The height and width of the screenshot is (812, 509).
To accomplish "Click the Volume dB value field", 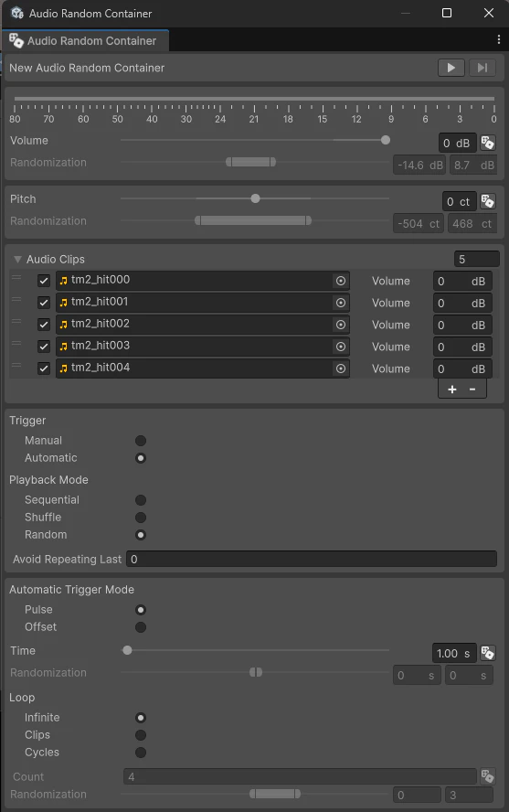I will pyautogui.click(x=457, y=143).
